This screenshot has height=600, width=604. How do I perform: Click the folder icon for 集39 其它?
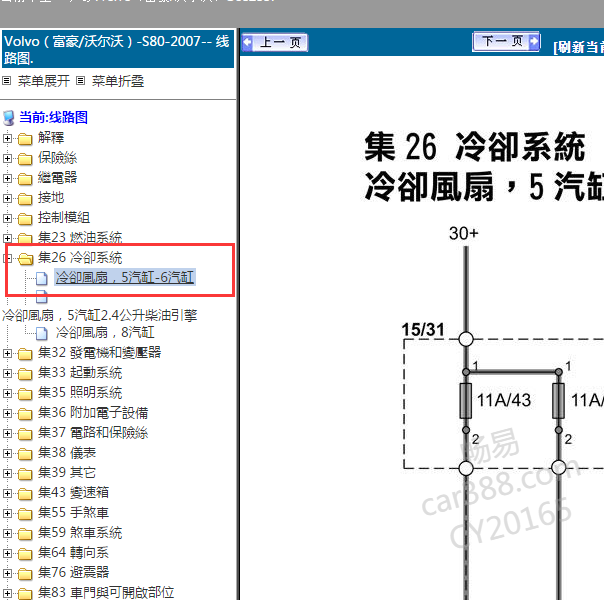pyautogui.click(x=25, y=474)
